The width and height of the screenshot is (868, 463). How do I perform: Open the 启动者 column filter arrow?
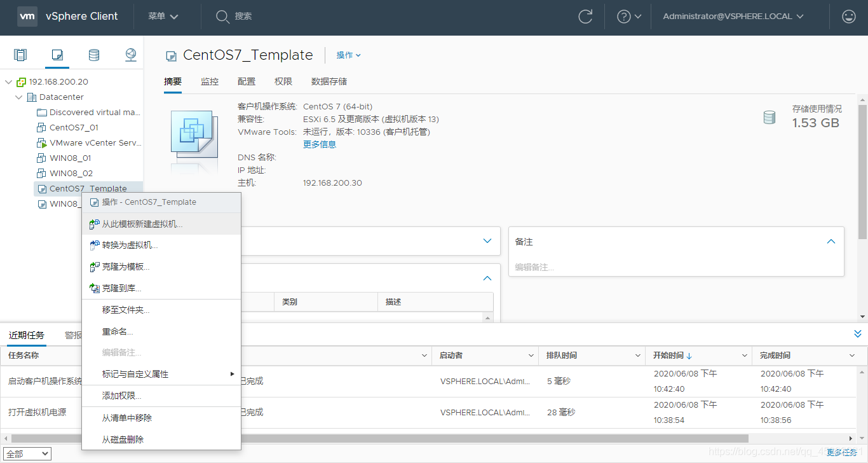[531, 356]
